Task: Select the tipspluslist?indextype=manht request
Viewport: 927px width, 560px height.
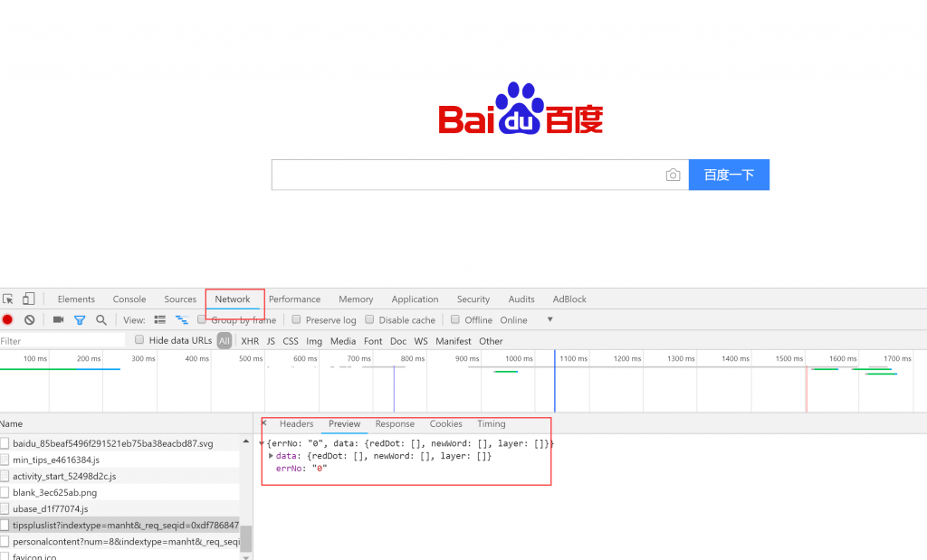Action: tap(119, 525)
